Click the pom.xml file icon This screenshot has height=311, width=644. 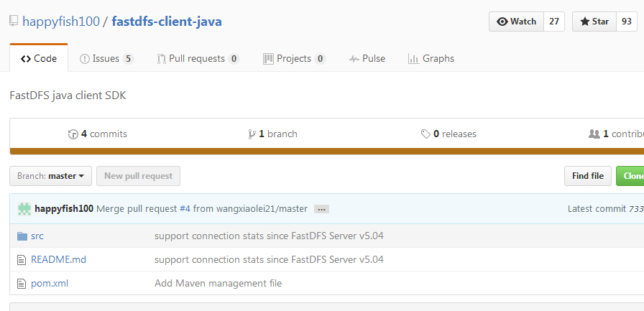[x=22, y=283]
